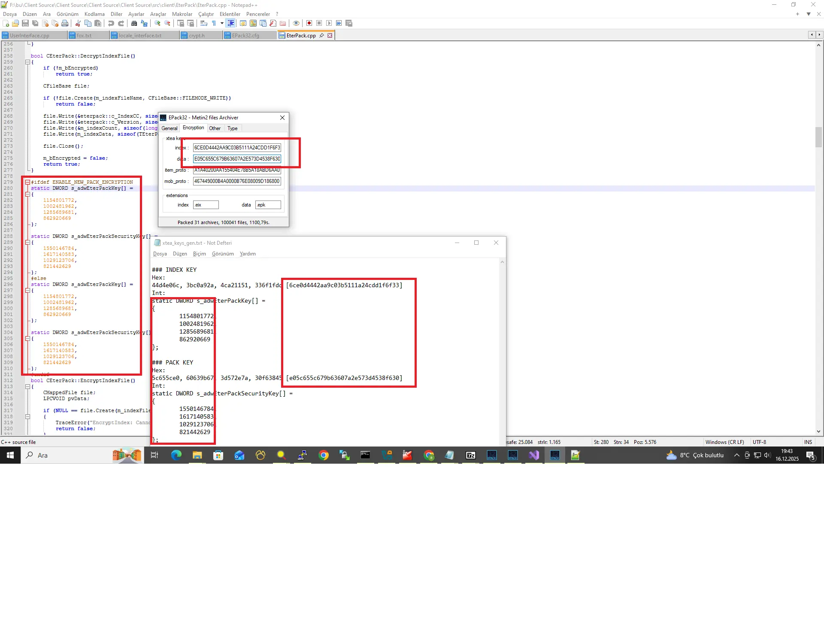Select the Cut icon on the toolbar
824x644 pixels.
[x=78, y=23]
